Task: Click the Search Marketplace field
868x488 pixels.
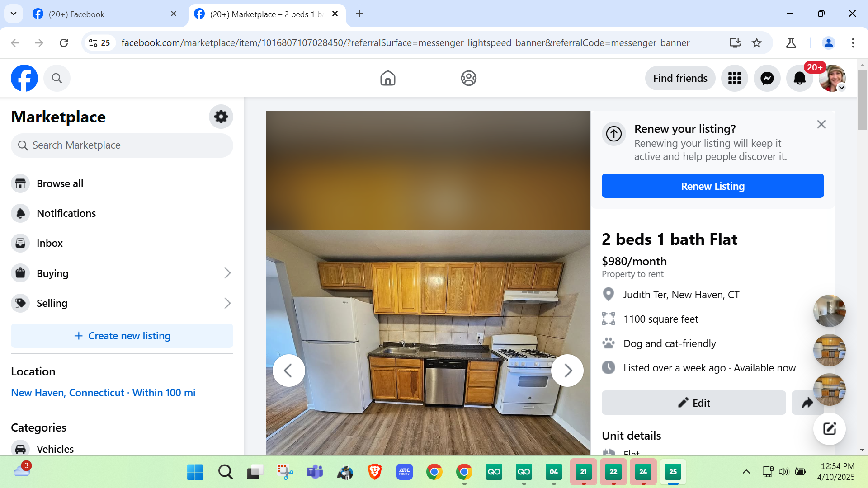Action: click(122, 145)
